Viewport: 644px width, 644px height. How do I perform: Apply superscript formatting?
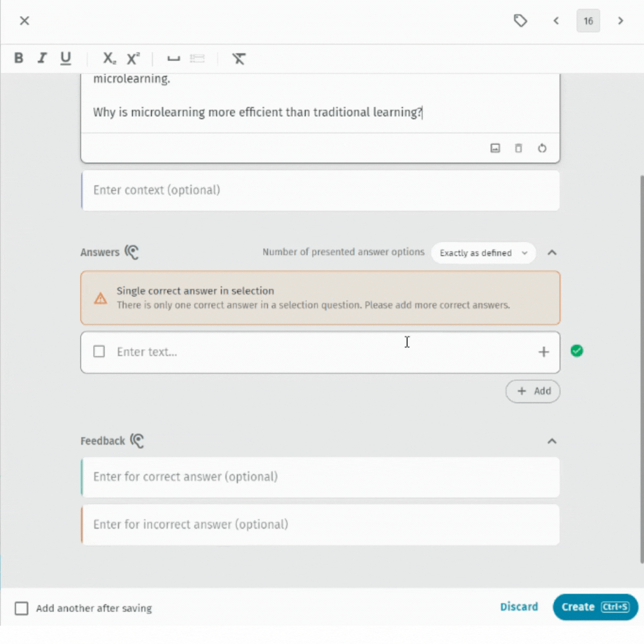[133, 58]
